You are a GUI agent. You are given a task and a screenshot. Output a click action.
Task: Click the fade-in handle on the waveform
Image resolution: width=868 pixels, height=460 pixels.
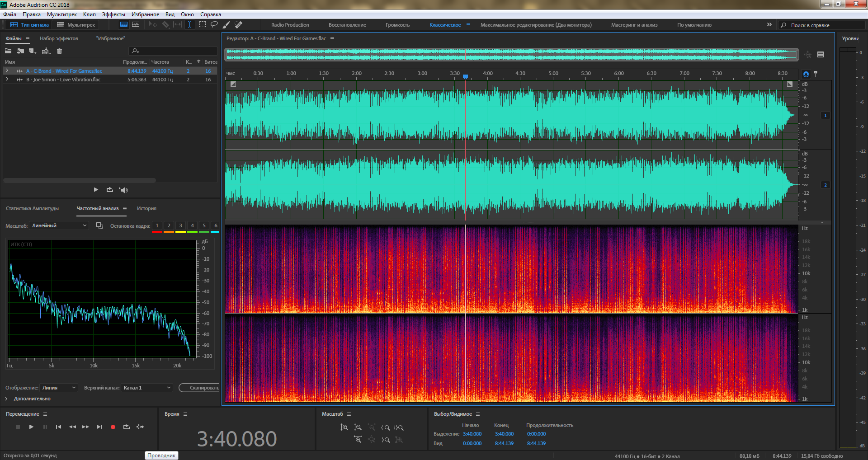click(233, 84)
